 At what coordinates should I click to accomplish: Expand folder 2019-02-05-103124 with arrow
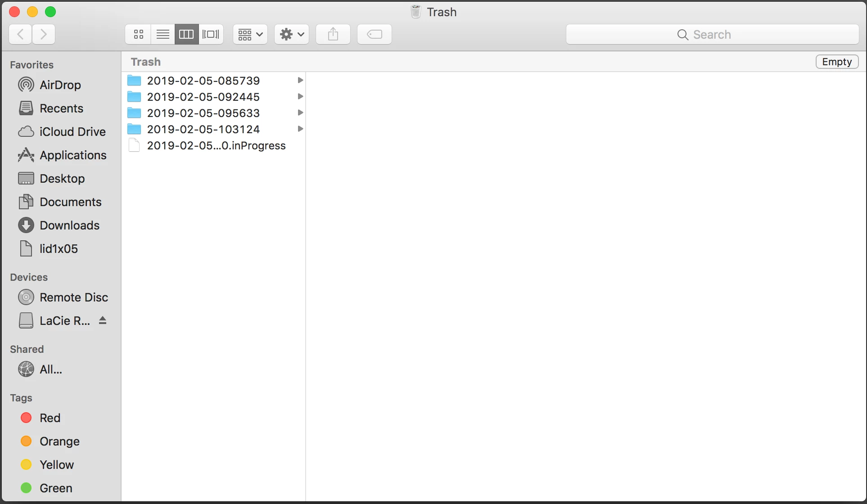coord(300,129)
